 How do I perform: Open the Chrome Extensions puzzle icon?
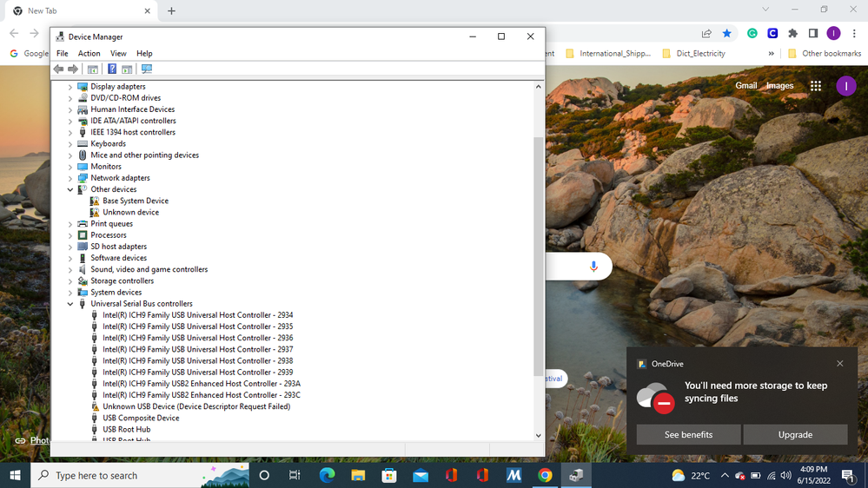click(792, 34)
